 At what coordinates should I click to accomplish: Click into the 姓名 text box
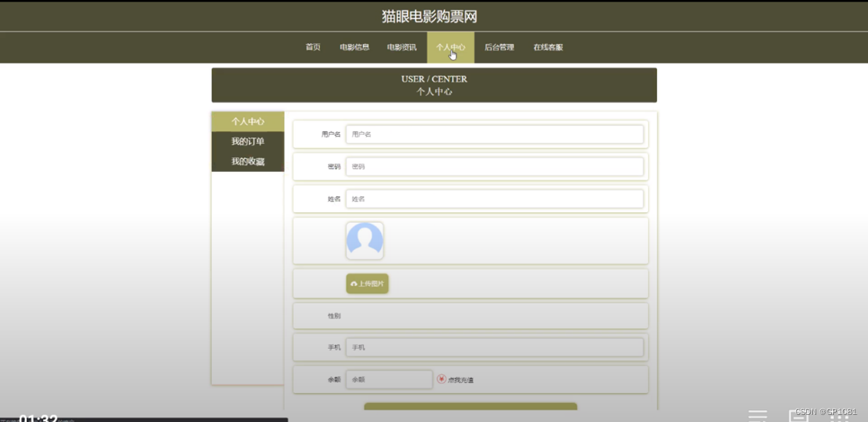tap(495, 199)
